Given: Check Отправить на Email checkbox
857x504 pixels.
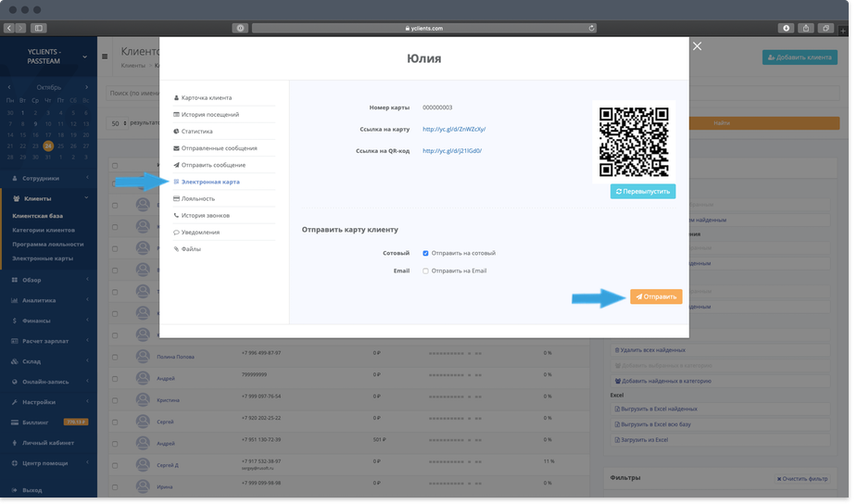Looking at the screenshot, I should click(426, 271).
